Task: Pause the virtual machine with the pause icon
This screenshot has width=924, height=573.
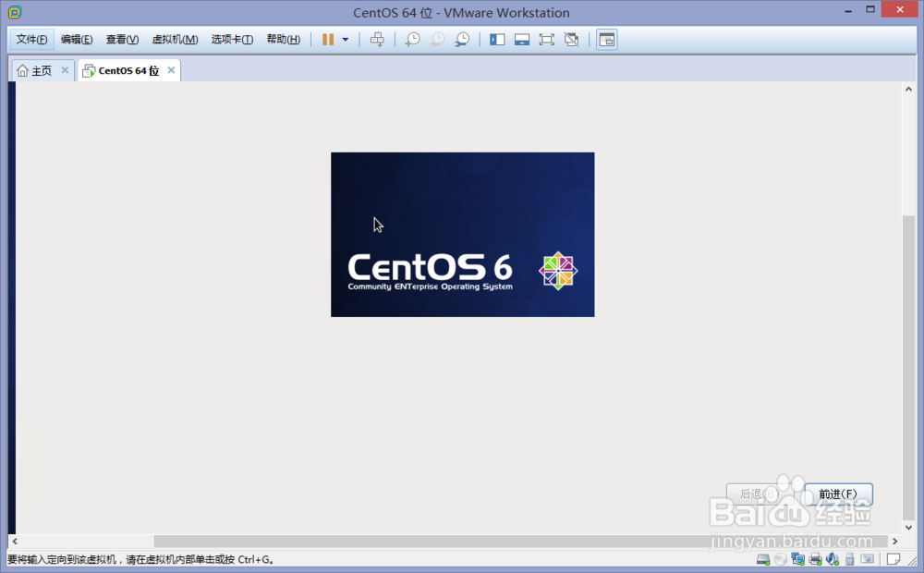Action: [328, 40]
